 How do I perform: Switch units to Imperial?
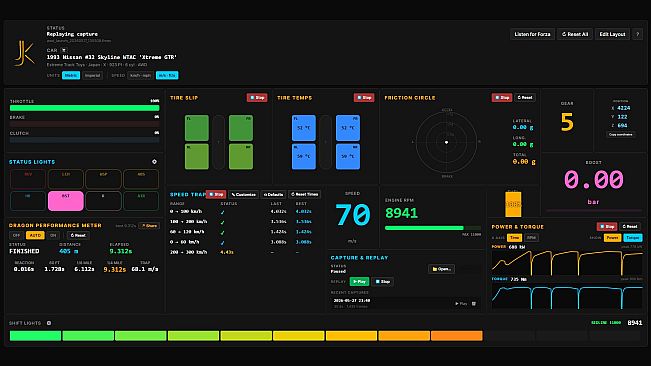(93, 76)
